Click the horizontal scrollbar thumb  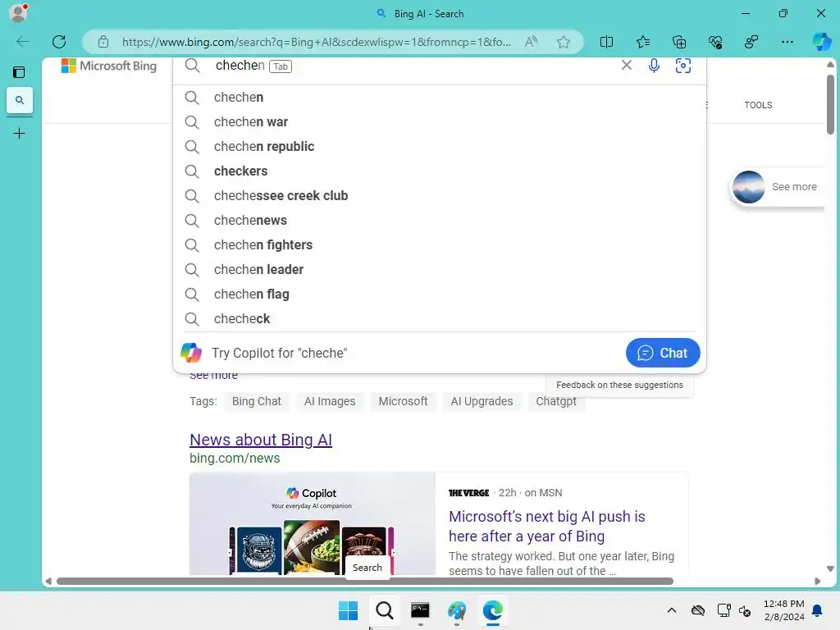(x=364, y=582)
